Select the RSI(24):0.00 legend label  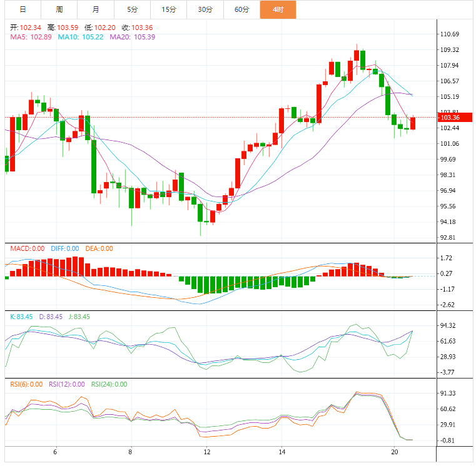[109, 384]
